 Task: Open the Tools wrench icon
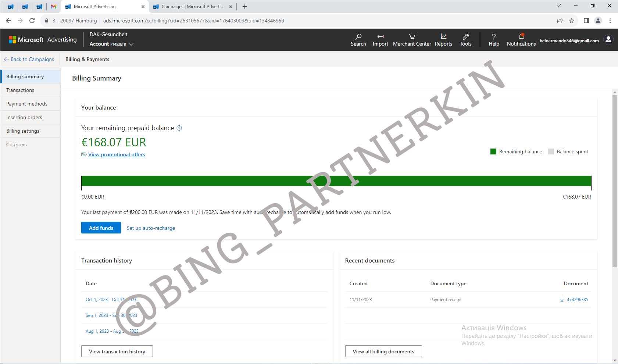pos(465,36)
